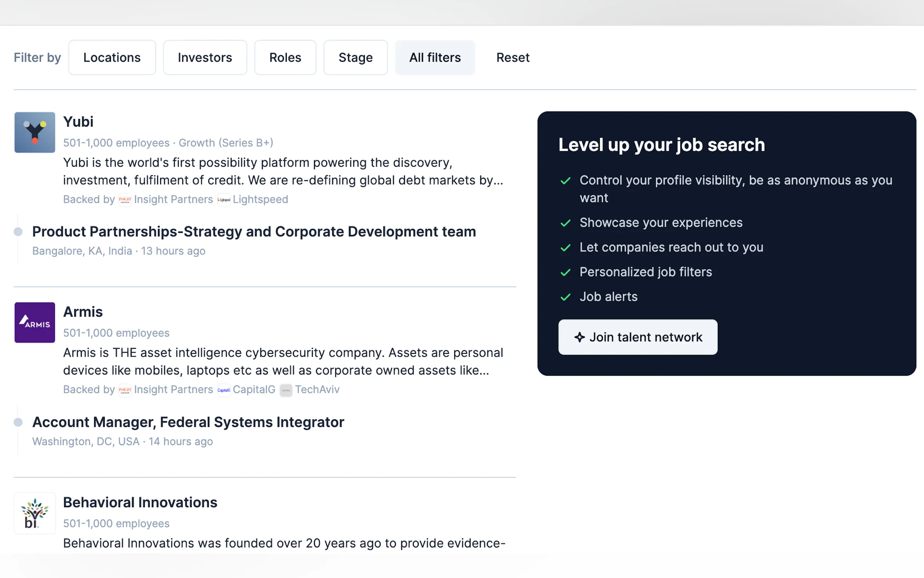The width and height of the screenshot is (924, 578).
Task: Open Account Manager, Federal Systems Integrator job
Action: tap(188, 422)
